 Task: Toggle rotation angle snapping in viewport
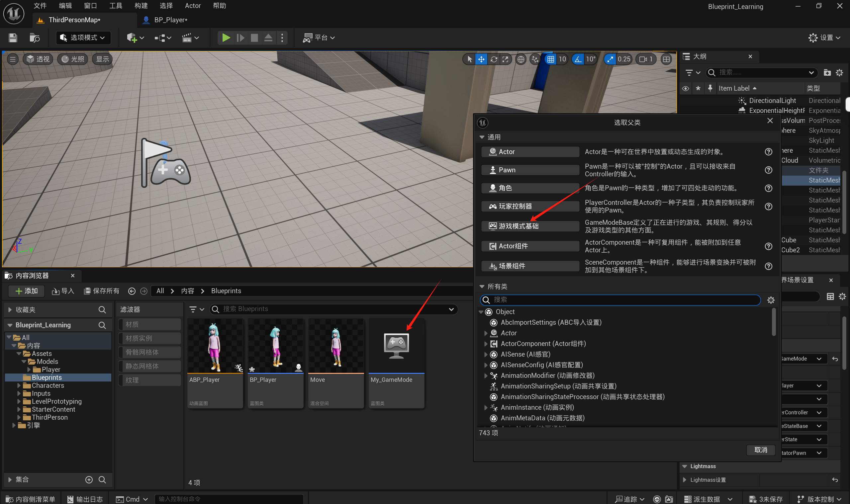[x=578, y=59]
